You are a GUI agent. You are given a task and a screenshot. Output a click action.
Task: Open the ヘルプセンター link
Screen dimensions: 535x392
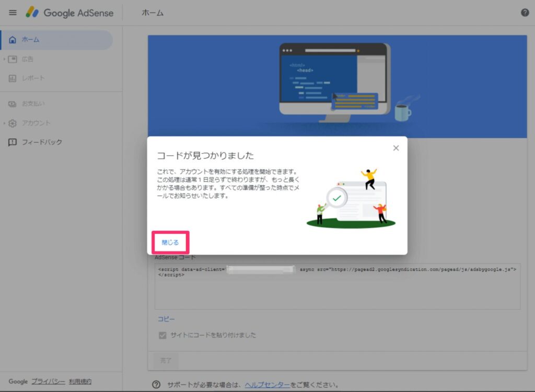click(x=267, y=385)
